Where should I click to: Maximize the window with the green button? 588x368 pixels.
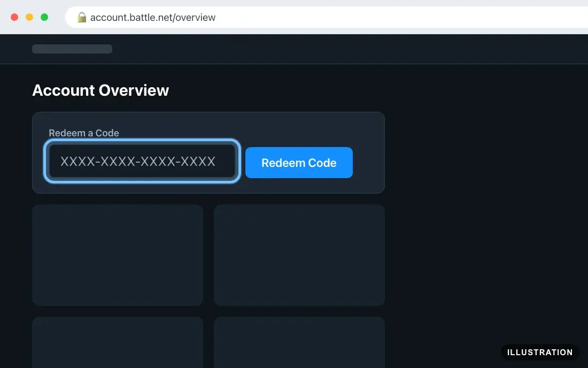coord(44,17)
